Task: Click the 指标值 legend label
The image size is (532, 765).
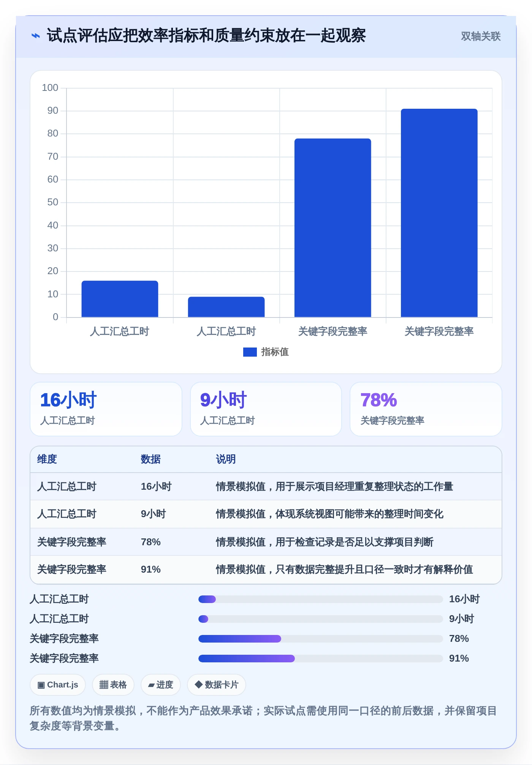Action: click(x=275, y=352)
